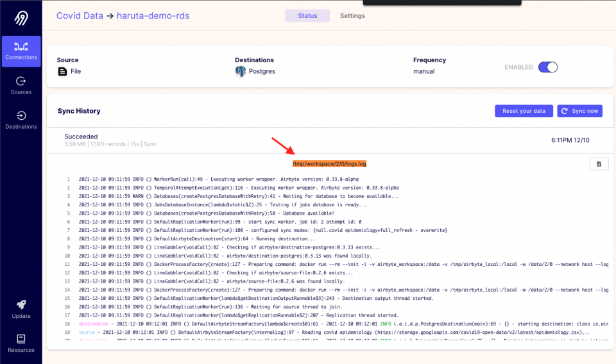Click the ENABLED label text
This screenshot has width=616, height=364.
pyautogui.click(x=519, y=67)
